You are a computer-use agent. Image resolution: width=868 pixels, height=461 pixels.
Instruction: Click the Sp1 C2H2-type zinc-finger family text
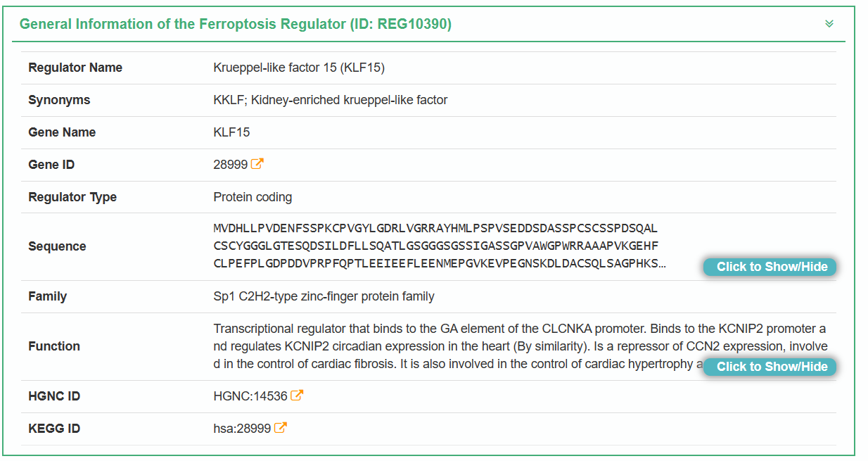point(324,296)
